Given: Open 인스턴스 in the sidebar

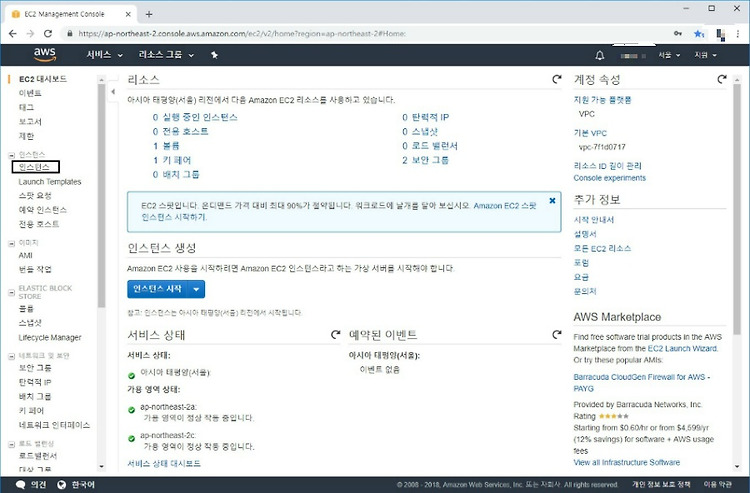Looking at the screenshot, I should [x=35, y=167].
